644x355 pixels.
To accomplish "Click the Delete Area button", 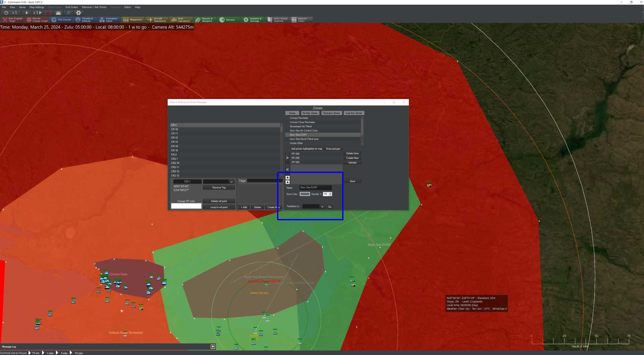I will click(352, 153).
